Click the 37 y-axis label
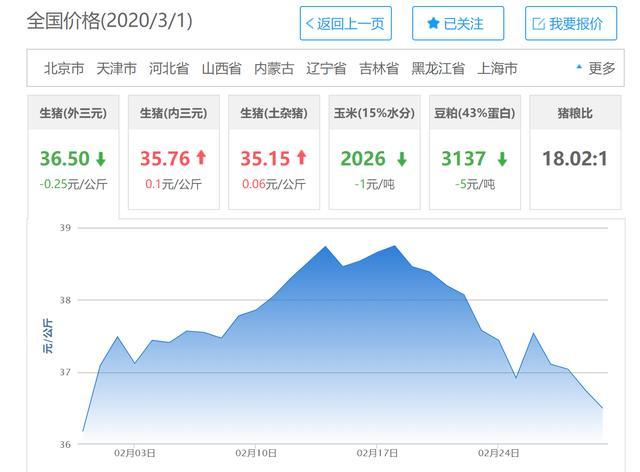This screenshot has width=640, height=472. pyautogui.click(x=65, y=372)
